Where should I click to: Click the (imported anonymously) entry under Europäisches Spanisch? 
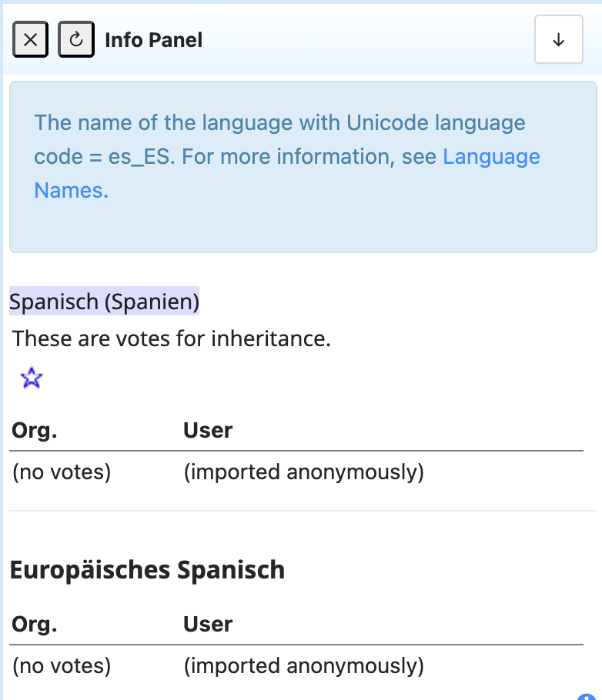(x=303, y=665)
